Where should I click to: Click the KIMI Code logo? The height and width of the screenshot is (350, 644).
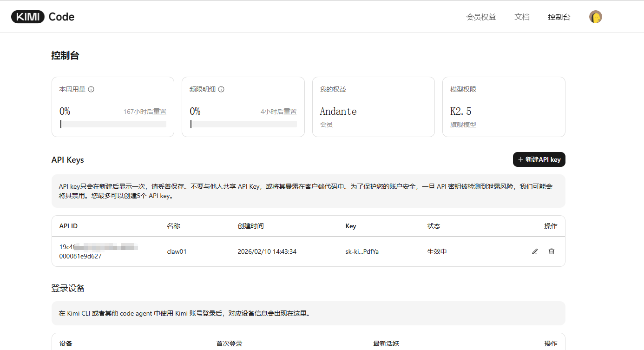(x=43, y=17)
